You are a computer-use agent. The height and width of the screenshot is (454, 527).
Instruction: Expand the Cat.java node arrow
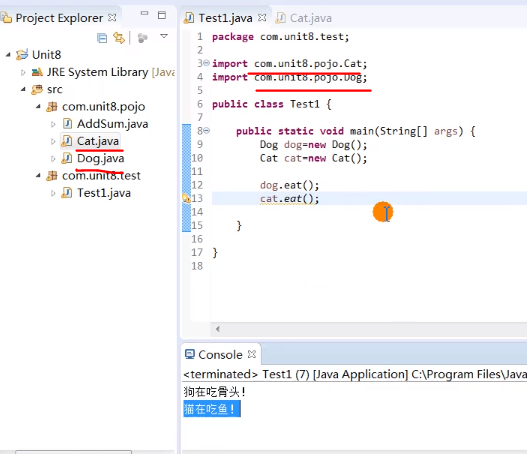click(x=53, y=141)
